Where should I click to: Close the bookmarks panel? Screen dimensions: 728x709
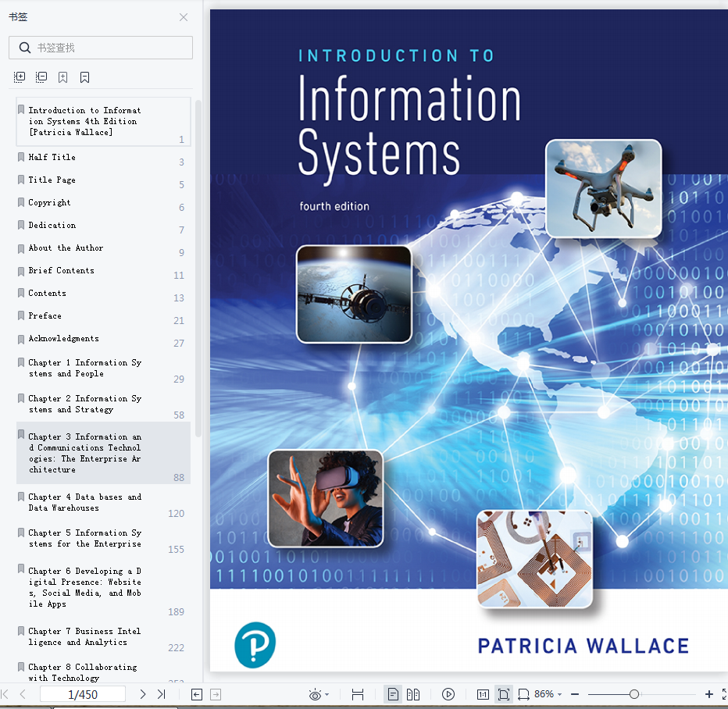click(184, 17)
